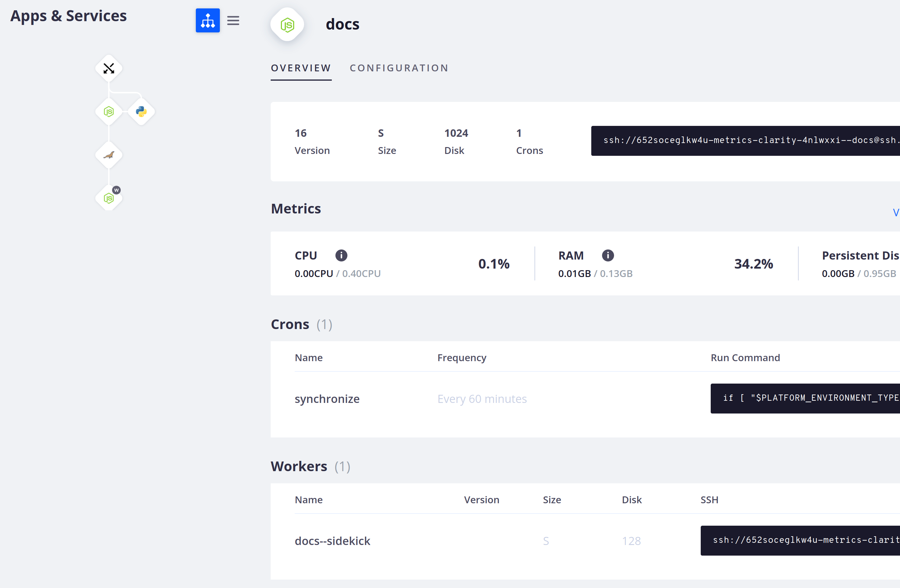Click the SSH command box for docs
Image resolution: width=900 pixels, height=588 pixels.
pos(745,141)
